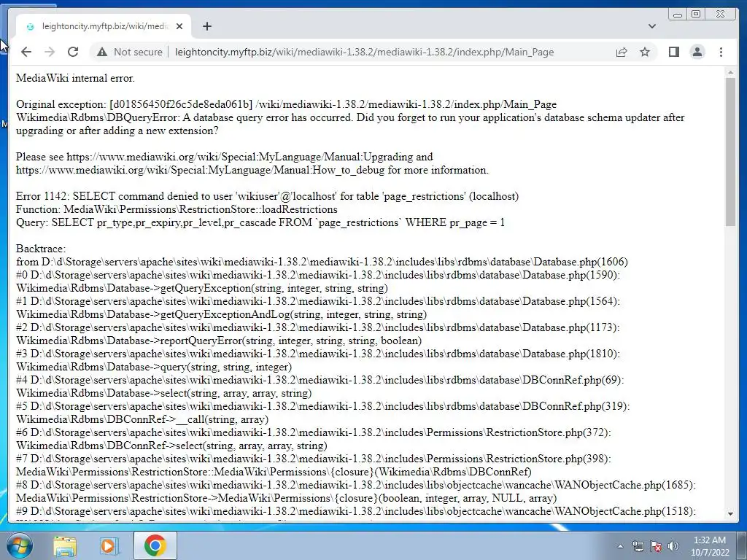Expand the tab search chevron

pos(651,26)
